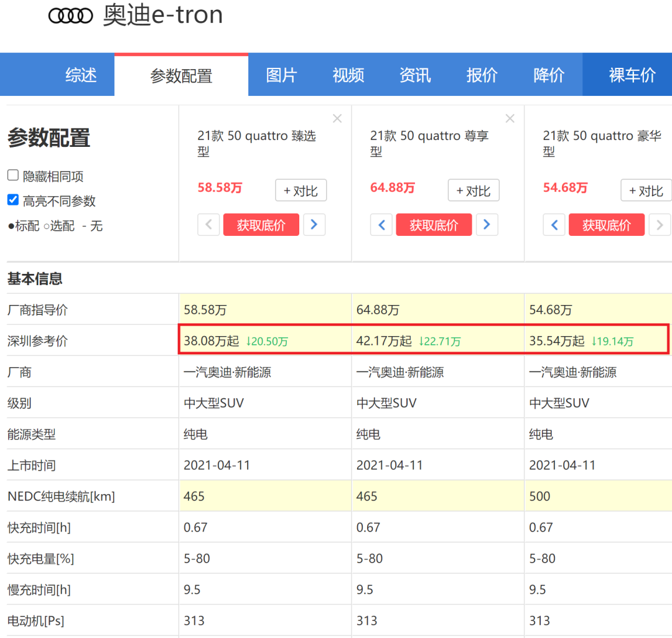
Task: Select the 参数配置 tab
Action: (x=181, y=76)
